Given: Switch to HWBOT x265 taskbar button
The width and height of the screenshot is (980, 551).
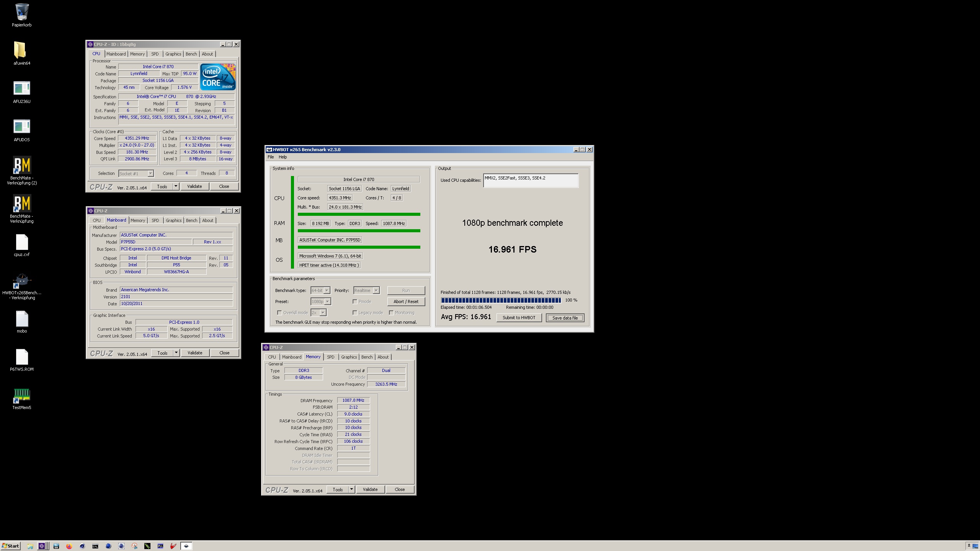Looking at the screenshot, I should [x=186, y=546].
